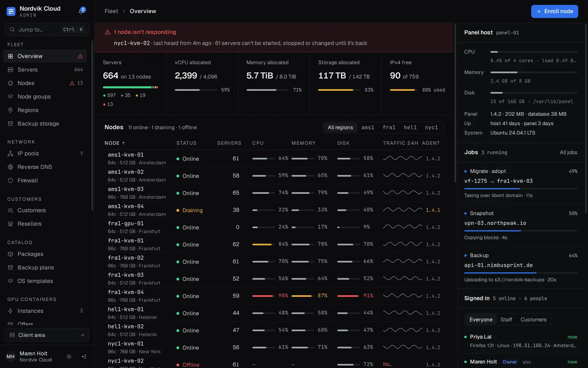
Task: Click the warning icon on the Nodes sidebar item
Action: point(72,83)
